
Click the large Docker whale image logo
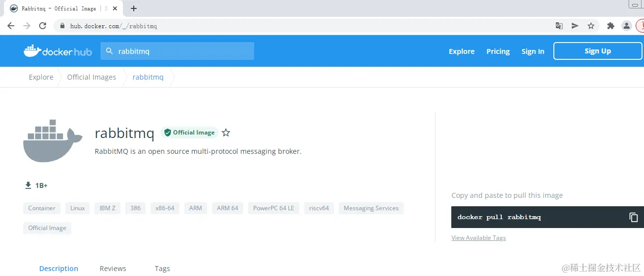pyautogui.click(x=53, y=140)
